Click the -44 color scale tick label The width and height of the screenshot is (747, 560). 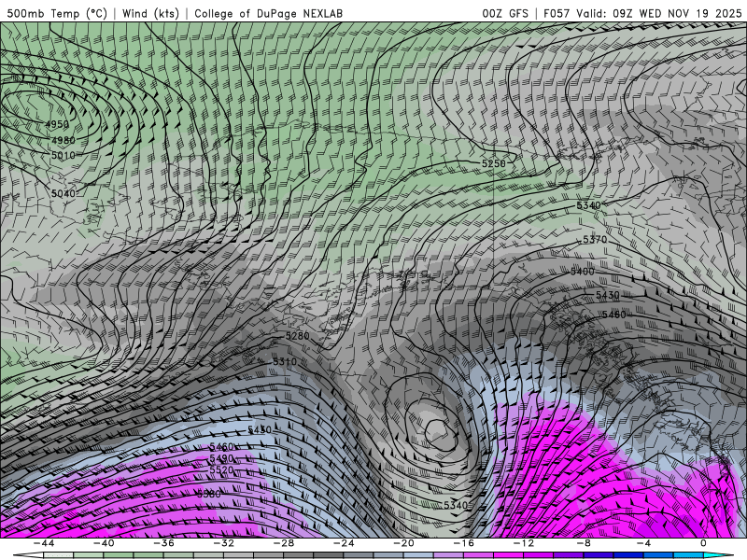44,543
